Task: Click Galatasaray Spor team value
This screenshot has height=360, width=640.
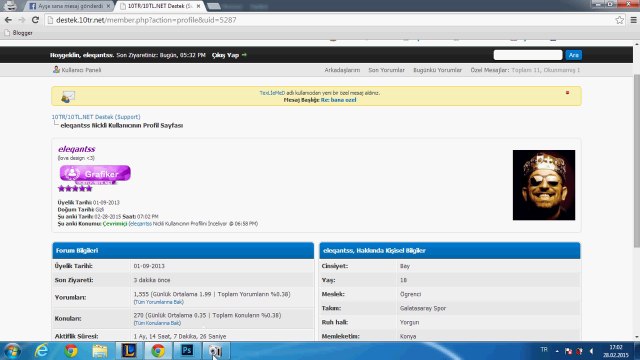Action: pos(423,308)
